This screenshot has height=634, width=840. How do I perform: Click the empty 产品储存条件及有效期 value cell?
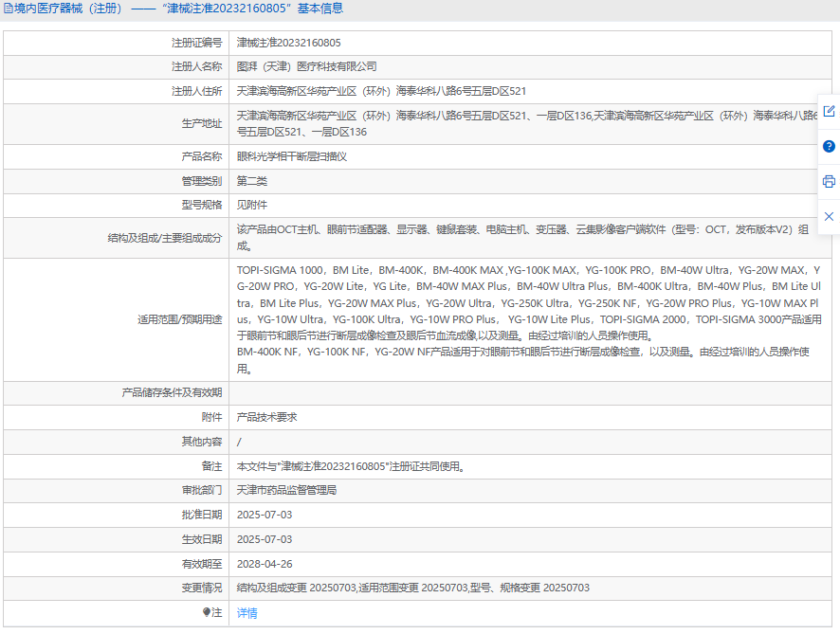(530, 393)
